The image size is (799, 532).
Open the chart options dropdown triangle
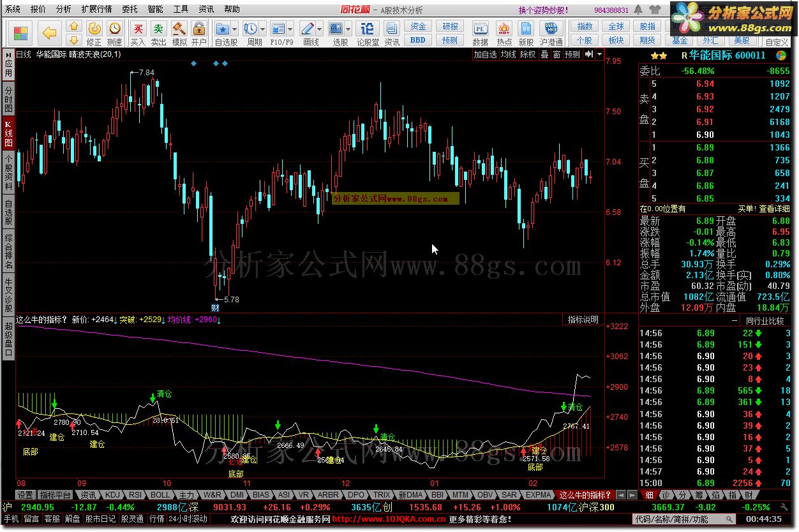600,55
